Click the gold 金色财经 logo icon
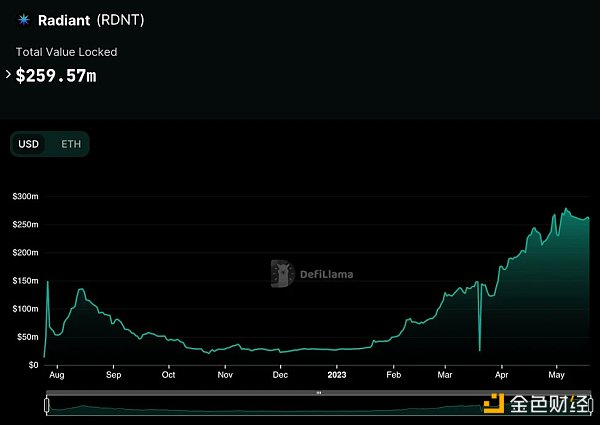 [x=494, y=405]
